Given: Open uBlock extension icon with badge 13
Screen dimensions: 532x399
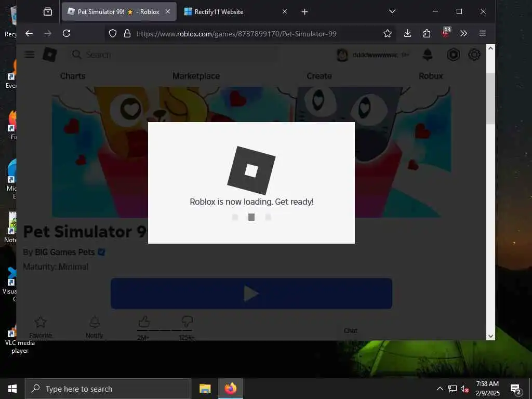Looking at the screenshot, I should pyautogui.click(x=446, y=33).
